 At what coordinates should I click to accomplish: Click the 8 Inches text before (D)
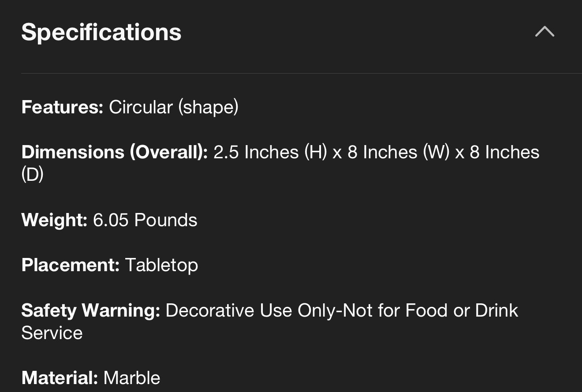click(504, 152)
